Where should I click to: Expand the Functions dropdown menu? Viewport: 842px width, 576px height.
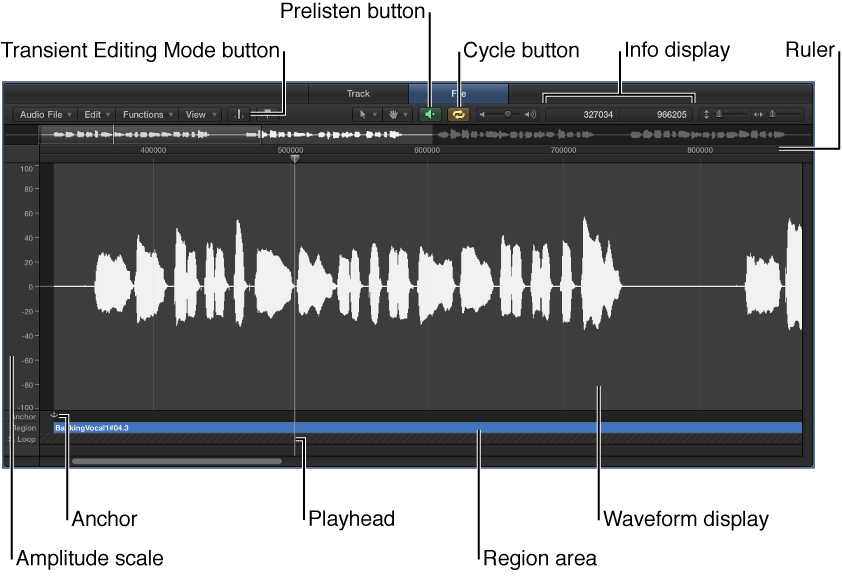pyautogui.click(x=147, y=115)
